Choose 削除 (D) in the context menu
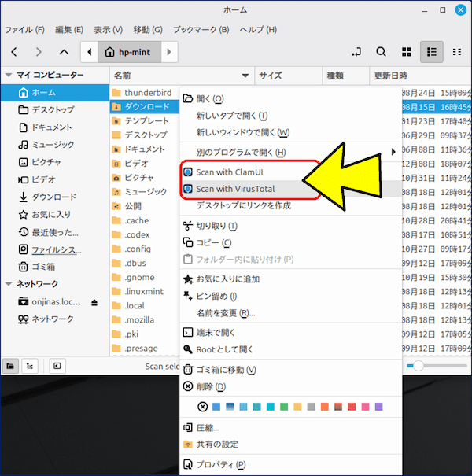This screenshot has height=476, width=472. 291,386
